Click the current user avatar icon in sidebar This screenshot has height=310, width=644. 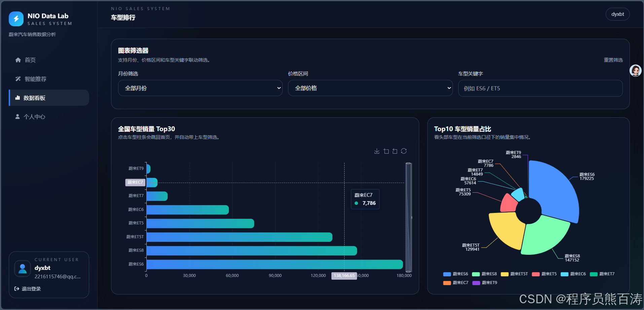[23, 269]
